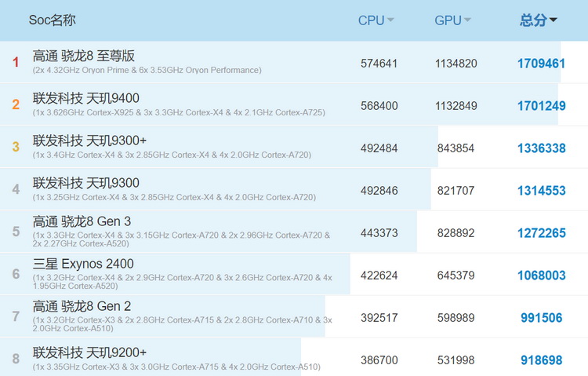Click CPU score 568400

379,106
